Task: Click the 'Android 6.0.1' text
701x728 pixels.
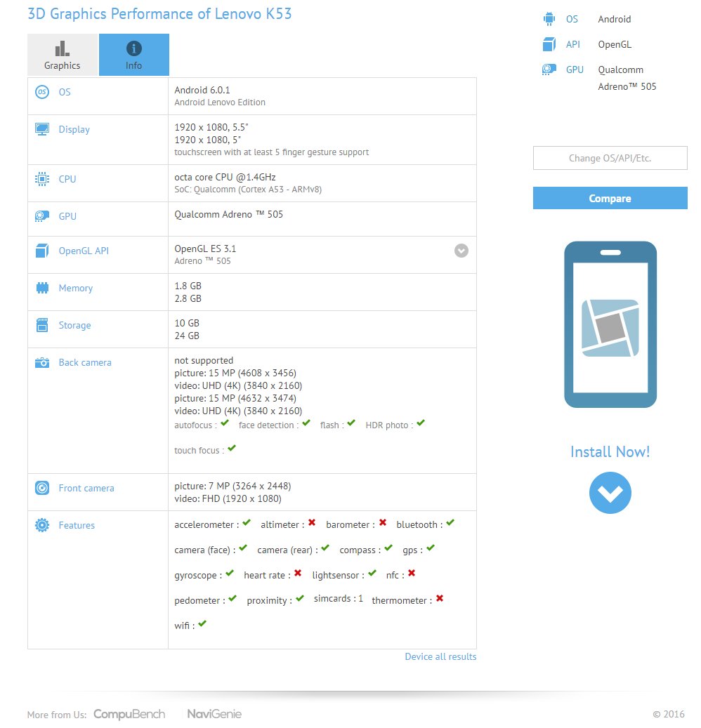Action: click(x=202, y=90)
